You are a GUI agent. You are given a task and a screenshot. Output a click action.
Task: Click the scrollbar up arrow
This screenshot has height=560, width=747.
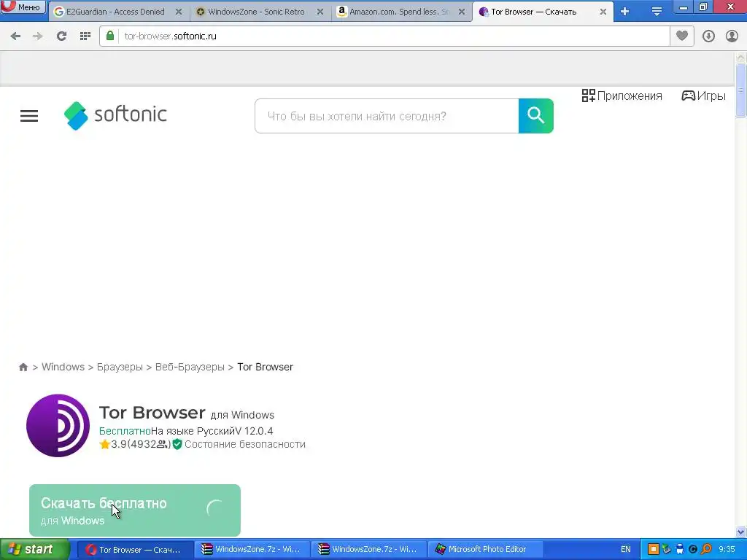pos(741,58)
